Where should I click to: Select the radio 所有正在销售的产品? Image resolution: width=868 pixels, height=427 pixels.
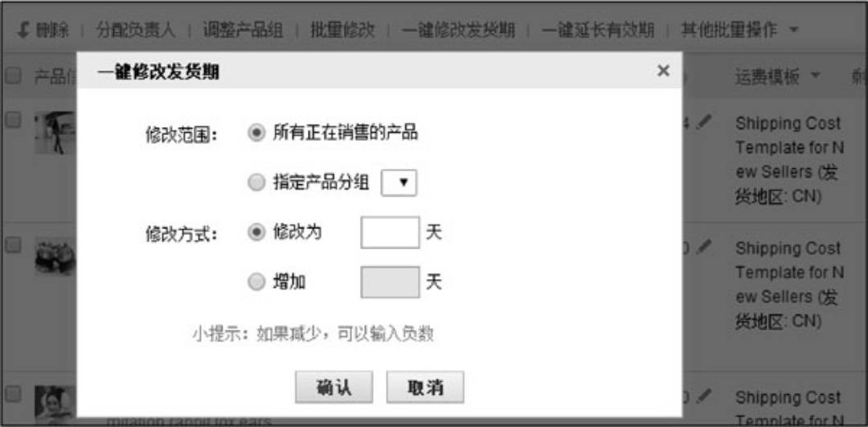[x=256, y=133]
